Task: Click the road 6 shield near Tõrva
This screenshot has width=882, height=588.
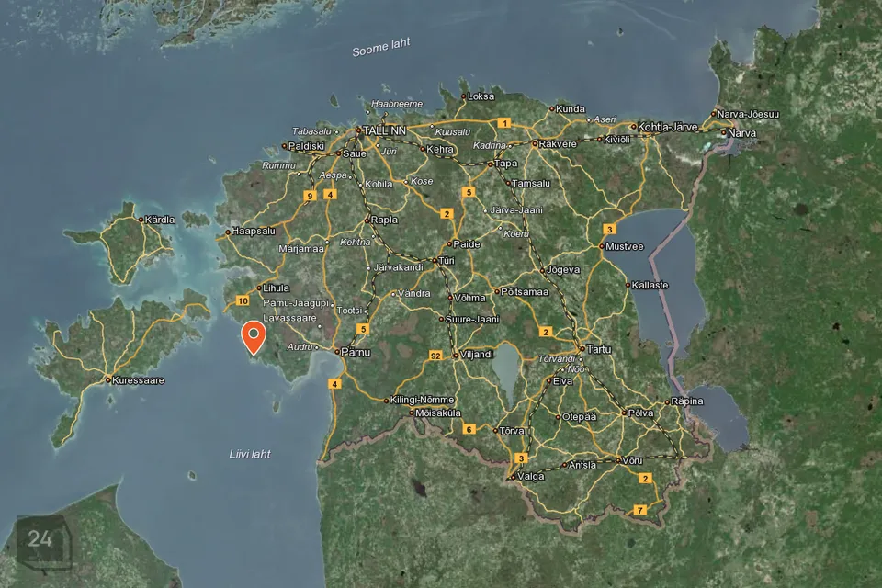Action: [x=469, y=429]
